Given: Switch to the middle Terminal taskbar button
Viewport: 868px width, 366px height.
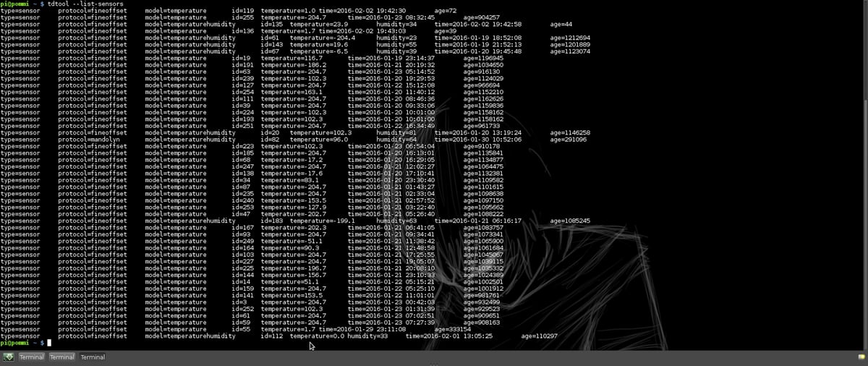Looking at the screenshot, I should 62,357.
